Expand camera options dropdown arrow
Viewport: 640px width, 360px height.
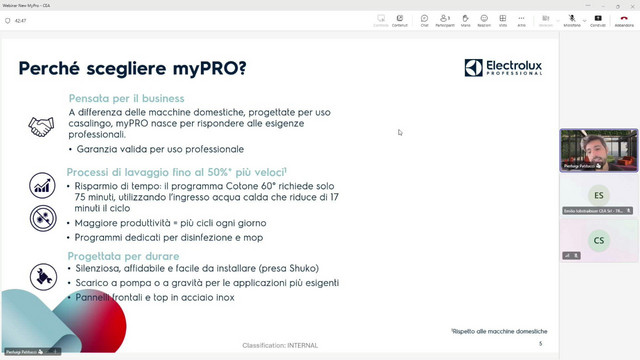(x=558, y=20)
